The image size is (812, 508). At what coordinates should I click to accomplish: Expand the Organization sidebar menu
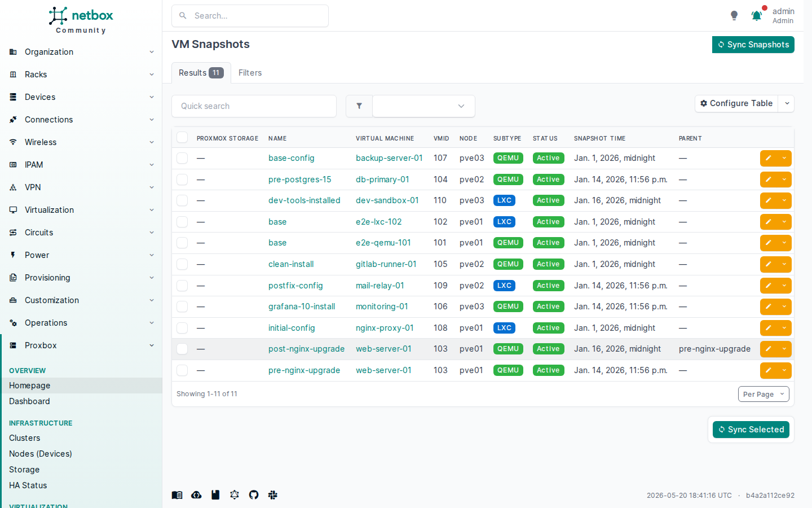[81, 52]
